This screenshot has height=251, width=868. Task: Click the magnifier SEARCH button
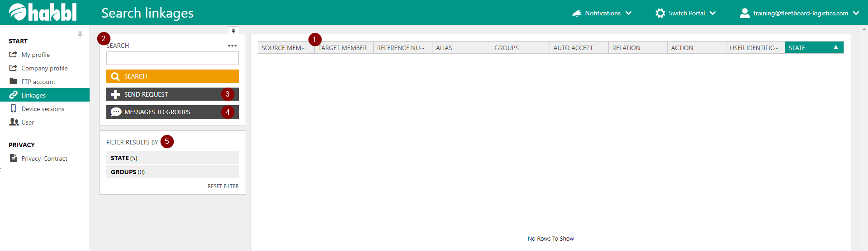point(172,76)
